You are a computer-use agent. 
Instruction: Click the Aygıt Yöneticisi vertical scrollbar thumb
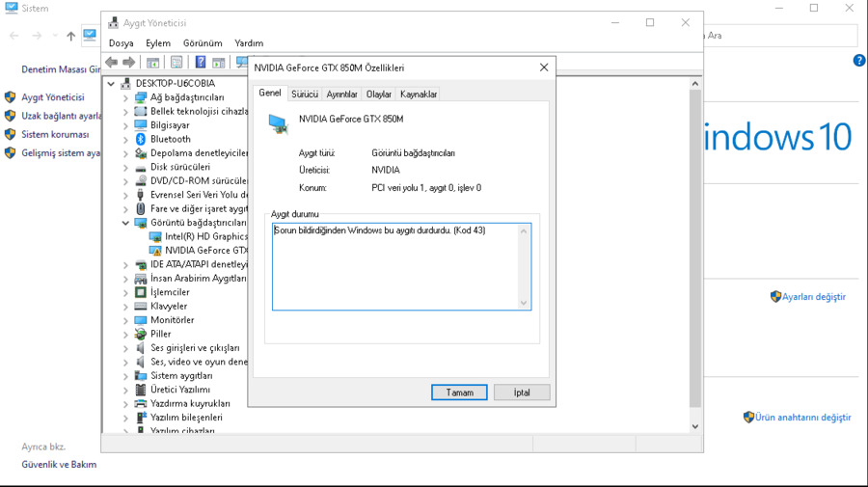(x=695, y=249)
